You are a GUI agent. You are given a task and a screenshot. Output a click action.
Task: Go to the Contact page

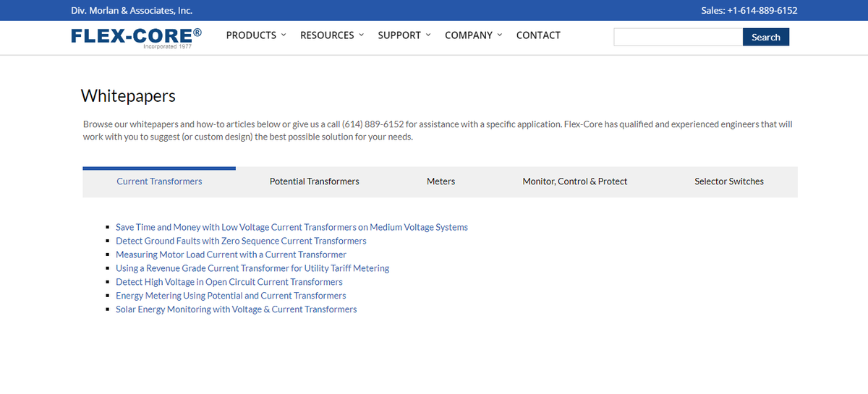[538, 35]
